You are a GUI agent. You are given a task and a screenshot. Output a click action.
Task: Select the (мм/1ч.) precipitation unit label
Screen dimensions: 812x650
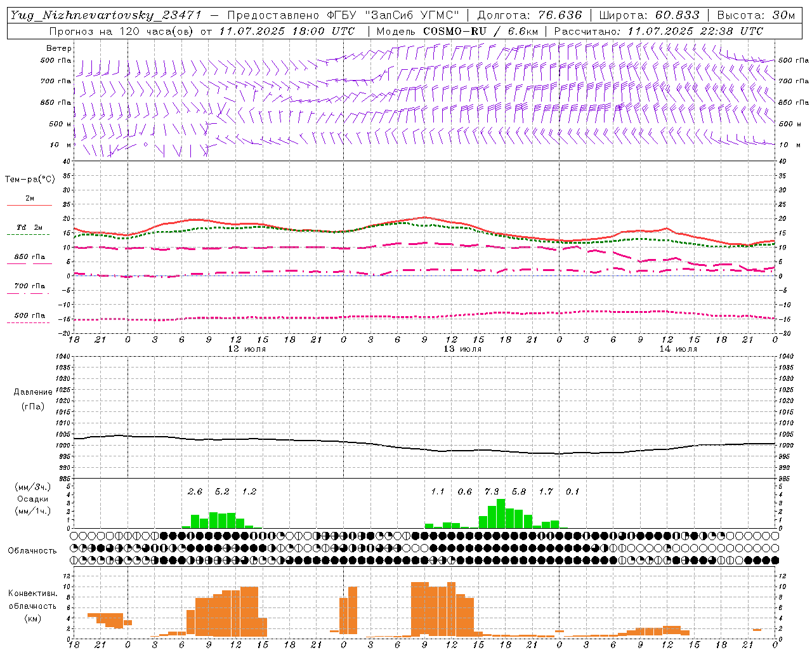point(33,511)
